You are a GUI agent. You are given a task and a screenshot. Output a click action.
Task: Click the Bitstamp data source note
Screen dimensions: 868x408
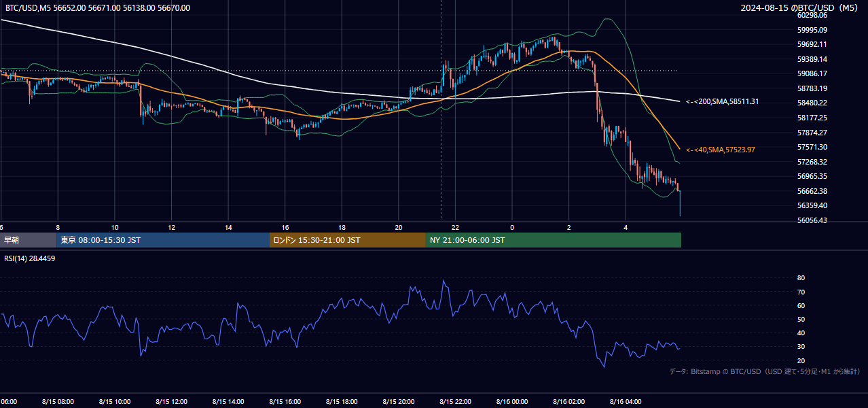765,371
